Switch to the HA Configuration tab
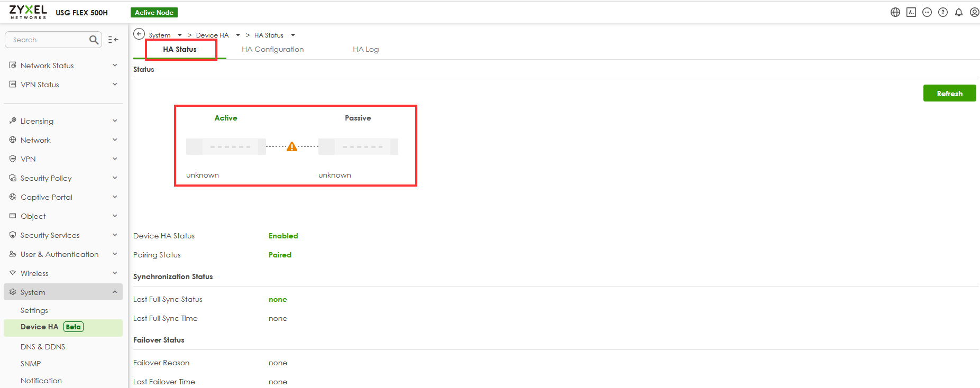 [272, 49]
